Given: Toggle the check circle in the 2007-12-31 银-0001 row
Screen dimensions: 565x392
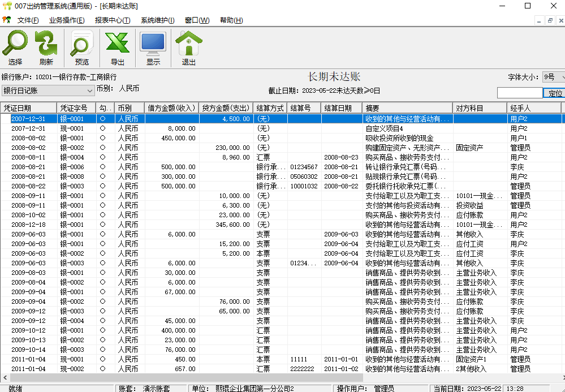Looking at the screenshot, I should point(102,119).
